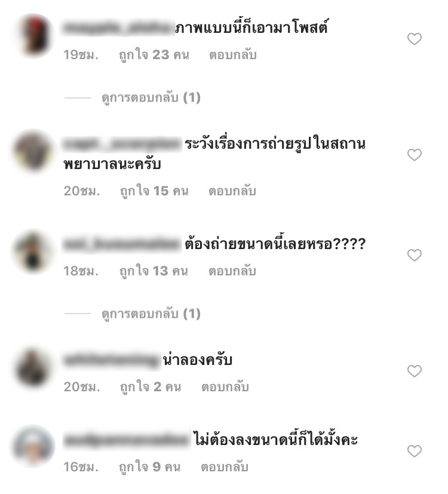View the 23 people who liked

point(154,55)
